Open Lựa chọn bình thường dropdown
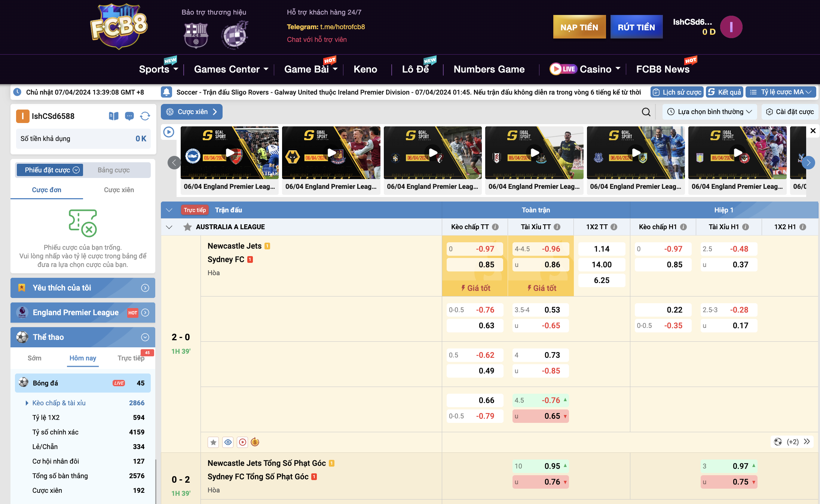820x504 pixels. (x=710, y=112)
